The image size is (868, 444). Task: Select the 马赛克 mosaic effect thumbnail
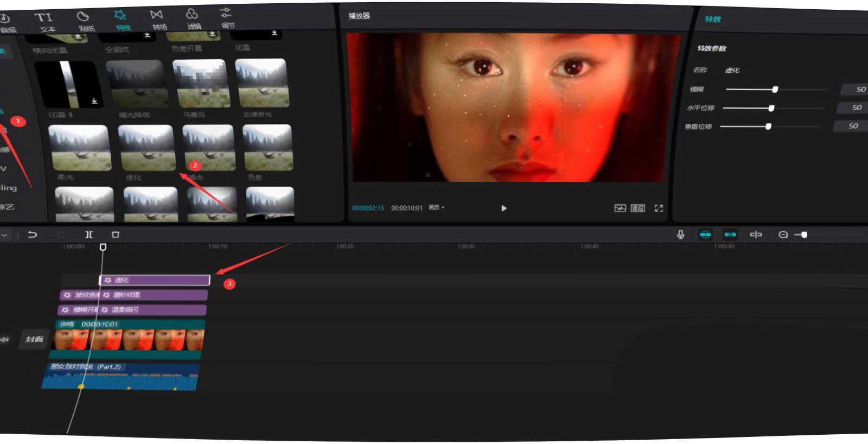pyautogui.click(x=201, y=84)
